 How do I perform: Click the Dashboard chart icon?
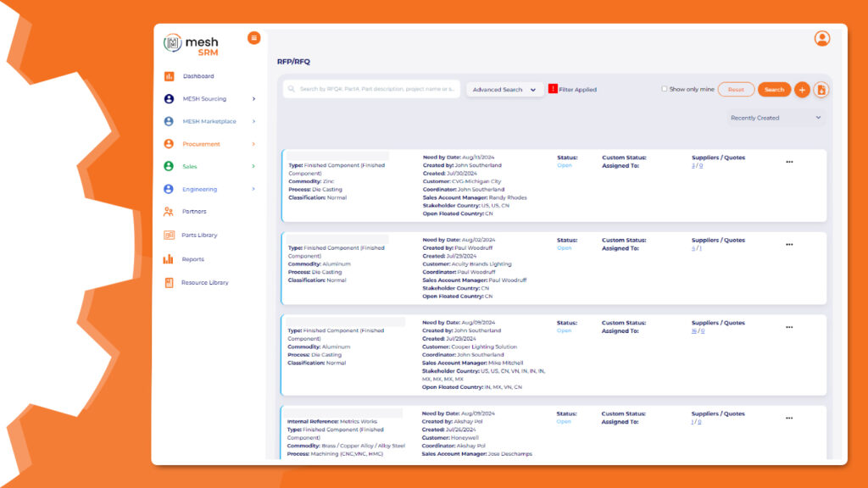coord(169,75)
